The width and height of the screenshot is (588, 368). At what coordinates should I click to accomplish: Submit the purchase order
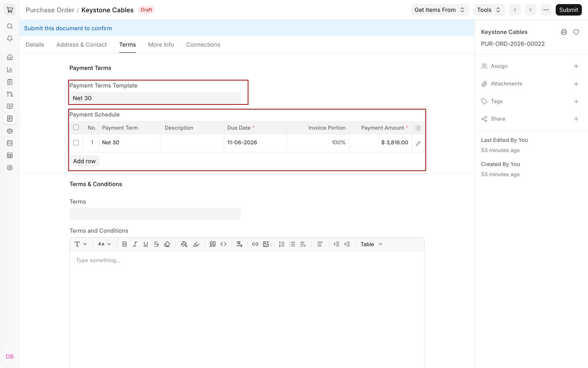pos(569,10)
